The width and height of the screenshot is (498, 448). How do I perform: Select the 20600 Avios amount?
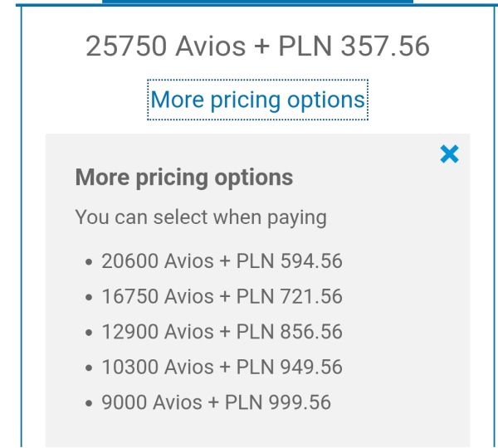click(158, 261)
